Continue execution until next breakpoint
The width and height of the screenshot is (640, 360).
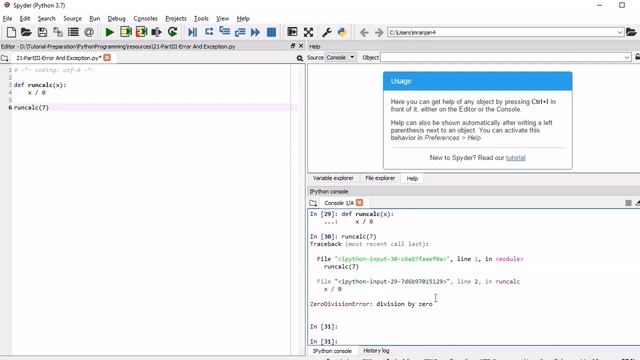(x=256, y=32)
